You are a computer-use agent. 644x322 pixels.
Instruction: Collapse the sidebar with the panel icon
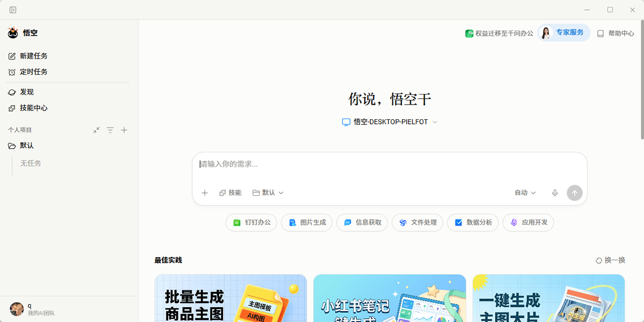point(13,10)
